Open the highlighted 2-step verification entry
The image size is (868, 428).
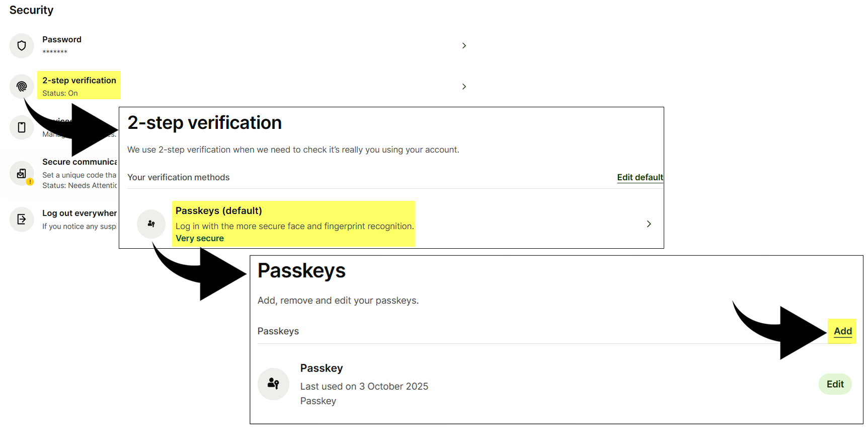tap(78, 80)
